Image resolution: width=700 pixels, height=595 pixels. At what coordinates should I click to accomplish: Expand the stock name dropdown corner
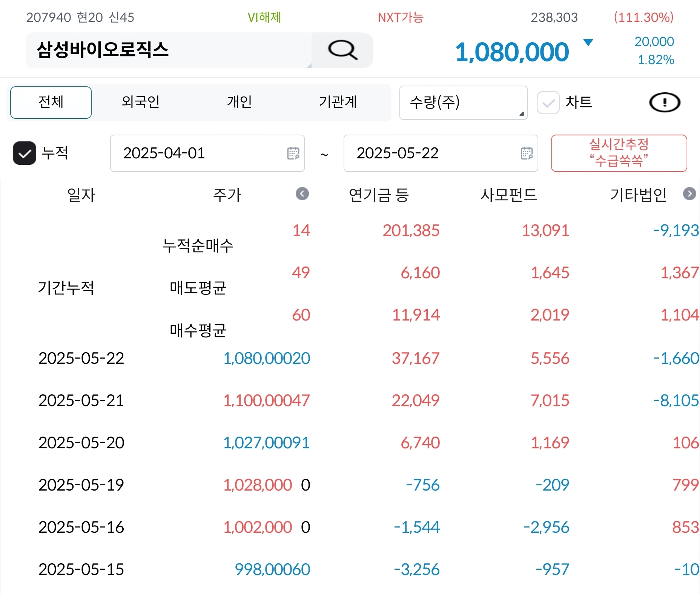tap(309, 66)
